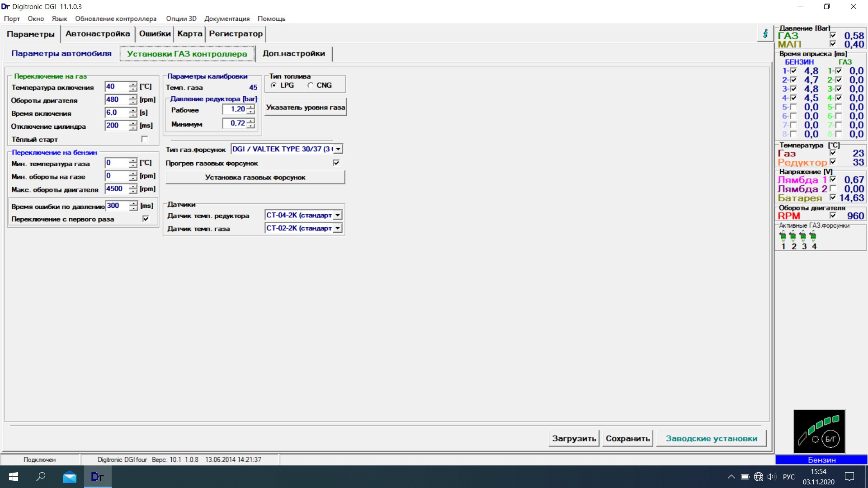
Task: Adjust Время включения spinner
Action: click(132, 113)
